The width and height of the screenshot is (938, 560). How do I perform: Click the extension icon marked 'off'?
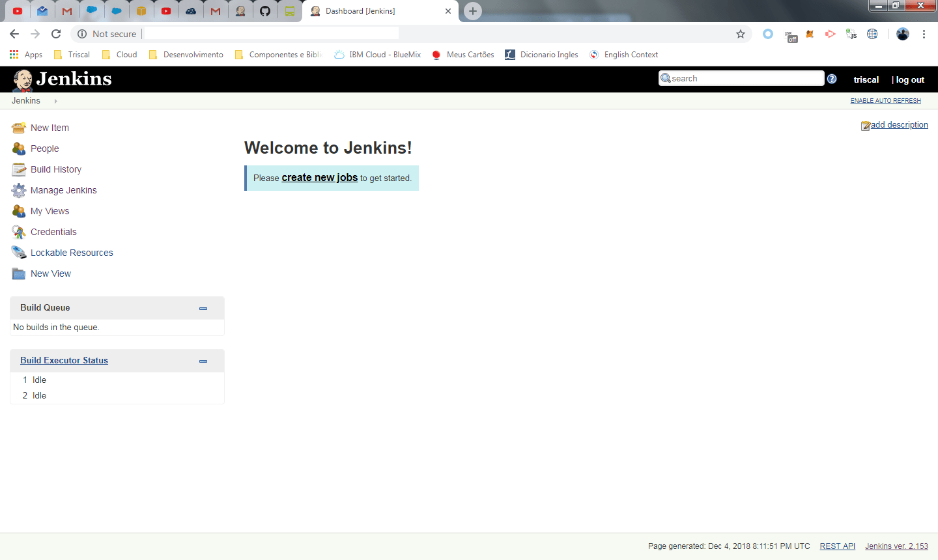[791, 36]
